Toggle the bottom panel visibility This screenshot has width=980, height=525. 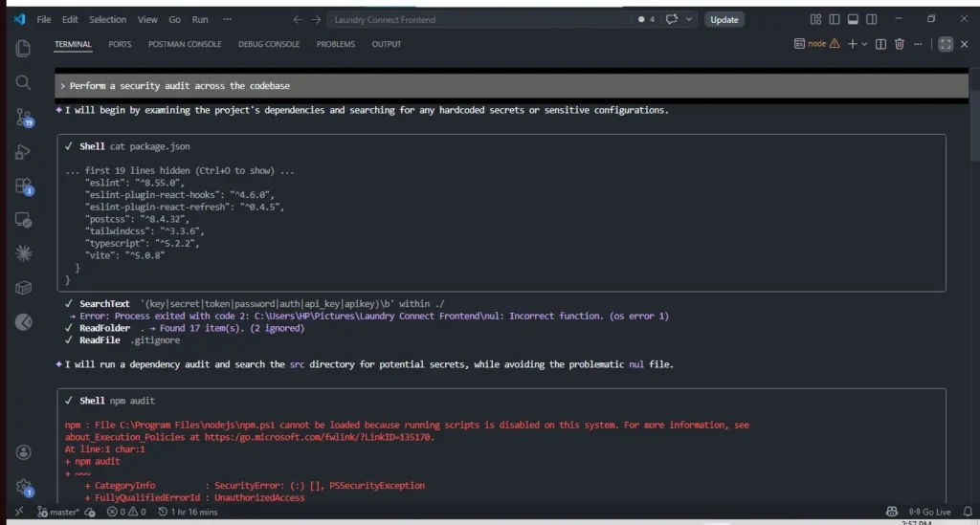pyautogui.click(x=853, y=19)
